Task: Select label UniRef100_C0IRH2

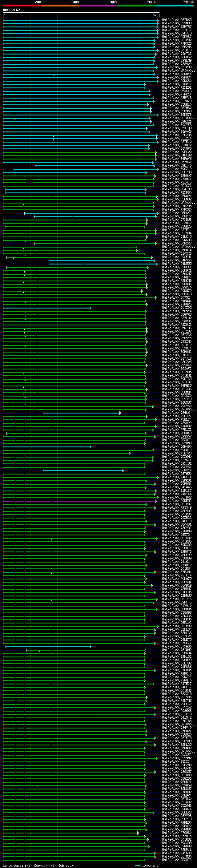Action: click(x=177, y=40)
